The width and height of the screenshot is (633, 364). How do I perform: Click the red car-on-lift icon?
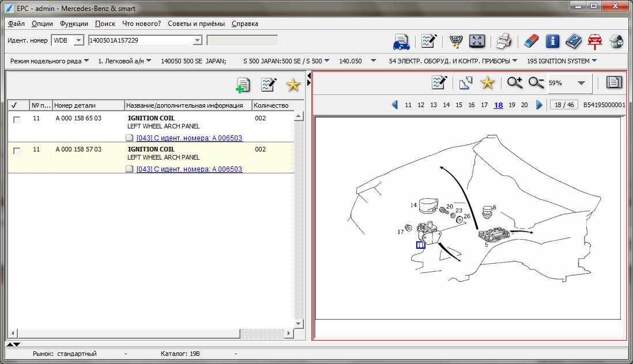pyautogui.click(x=594, y=41)
